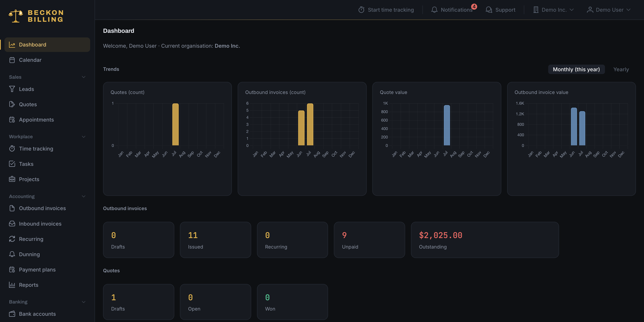Click the Jun bar in Outbound invoices (count) chart
This screenshot has height=322, width=644.
301,128
